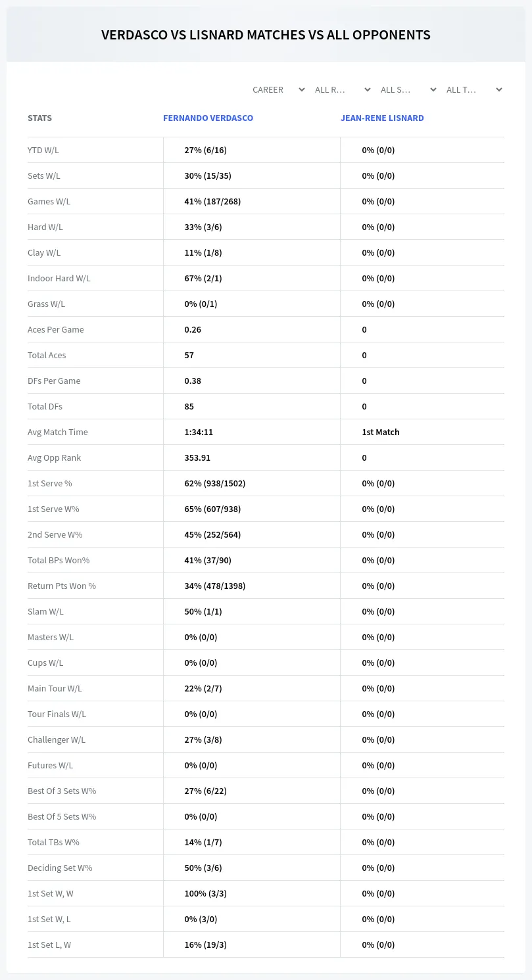The image size is (532, 980).
Task: Expand the ALL R... rounds dropdown
Action: click(x=343, y=89)
